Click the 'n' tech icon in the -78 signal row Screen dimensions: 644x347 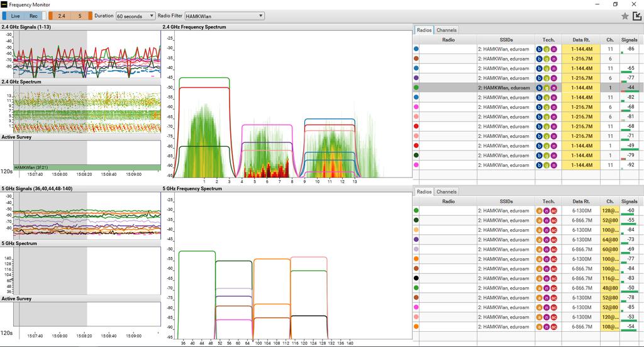547,298
